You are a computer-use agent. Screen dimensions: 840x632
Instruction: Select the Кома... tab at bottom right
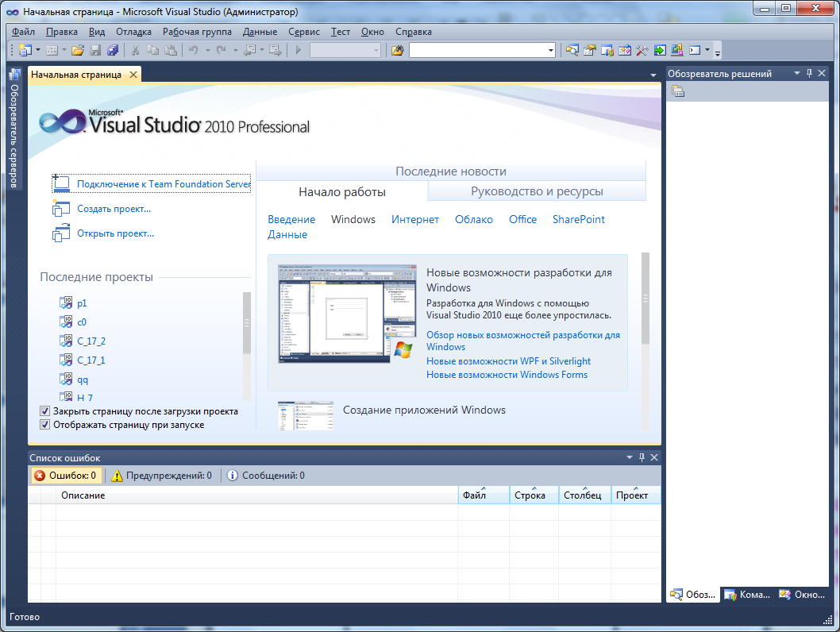click(x=747, y=595)
